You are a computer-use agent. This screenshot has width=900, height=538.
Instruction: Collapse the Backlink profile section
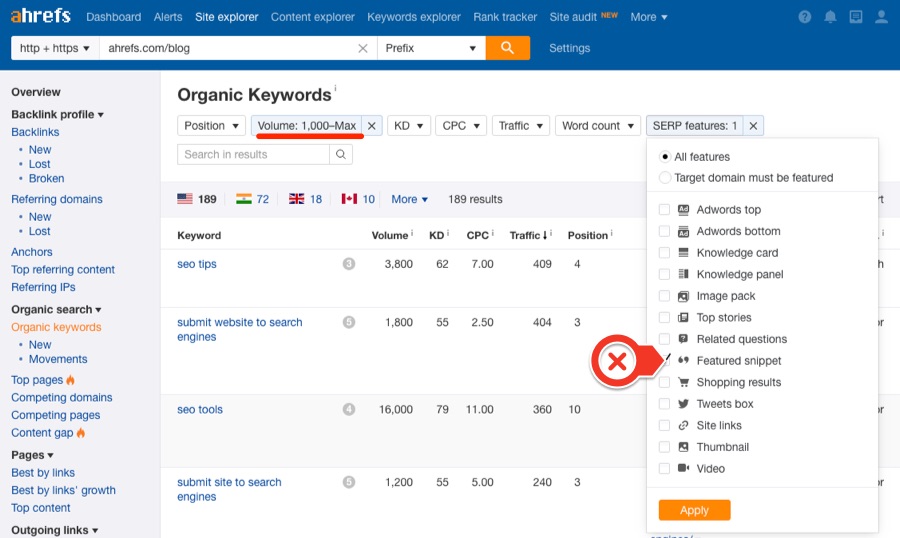tap(57, 114)
